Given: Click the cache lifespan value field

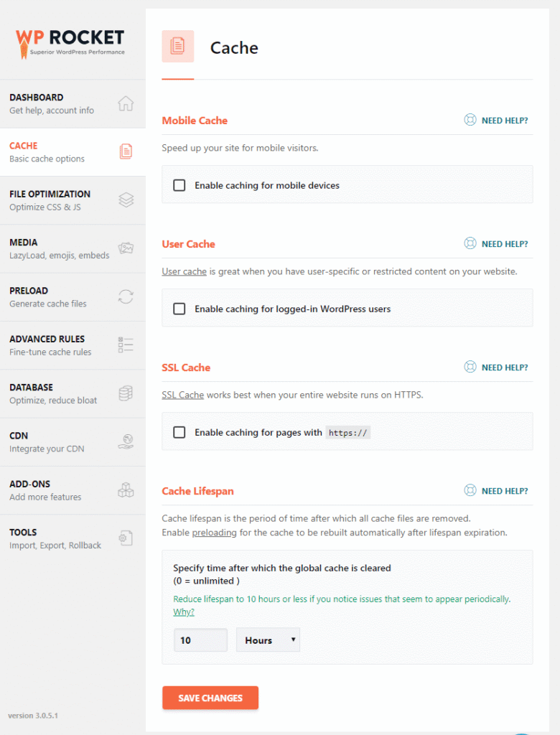Looking at the screenshot, I should point(200,640).
